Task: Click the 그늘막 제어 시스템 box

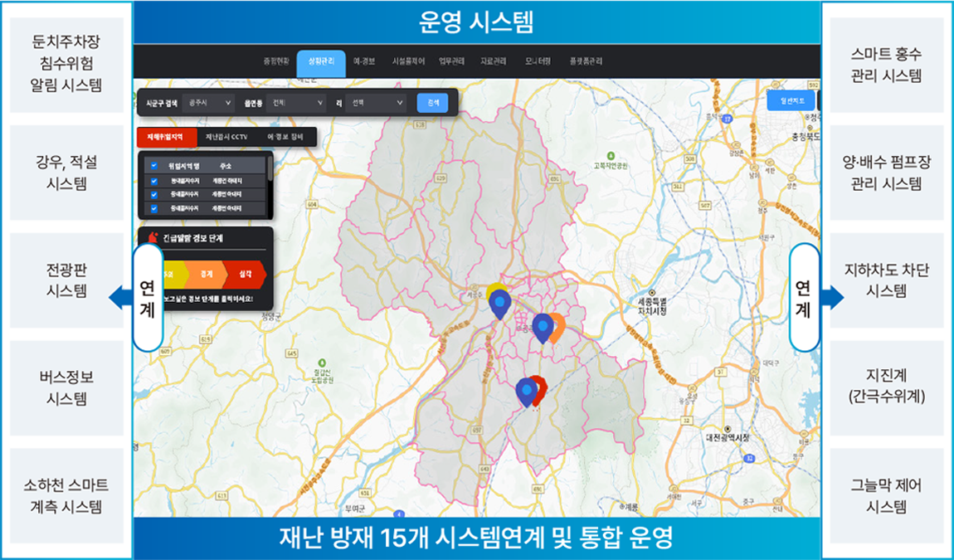Action: click(x=887, y=496)
